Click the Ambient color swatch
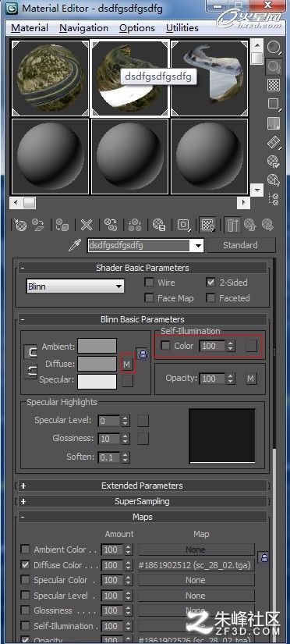290x644 pixels. pos(97,346)
